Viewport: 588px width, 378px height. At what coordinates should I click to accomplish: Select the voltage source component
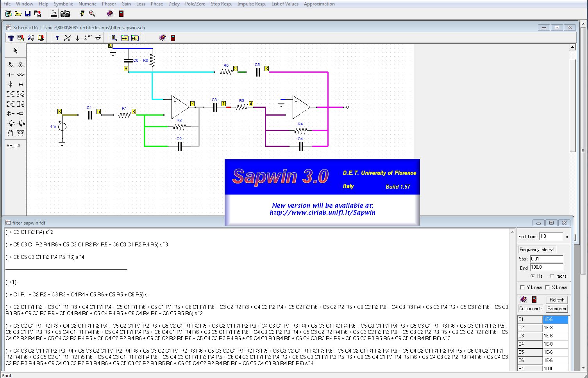pyautogui.click(x=11, y=84)
